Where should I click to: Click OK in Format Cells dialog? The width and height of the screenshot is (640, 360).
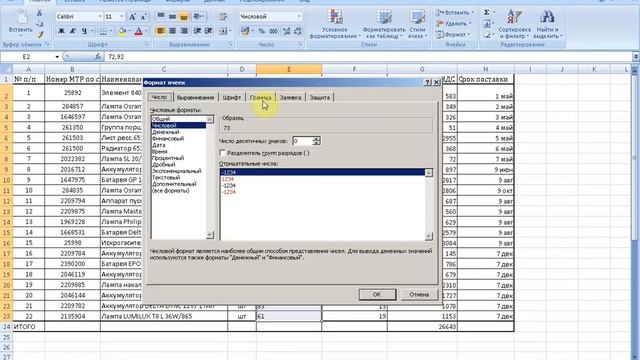pos(377,294)
